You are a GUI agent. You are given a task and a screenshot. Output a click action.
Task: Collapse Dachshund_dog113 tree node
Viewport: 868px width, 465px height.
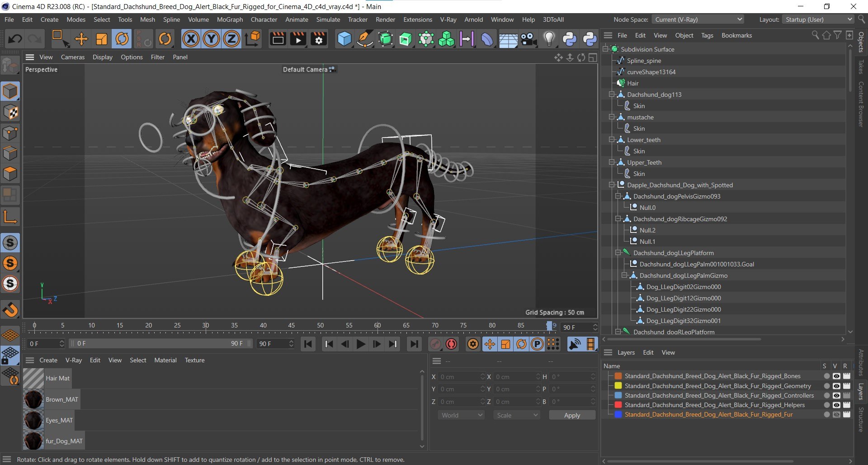point(612,95)
